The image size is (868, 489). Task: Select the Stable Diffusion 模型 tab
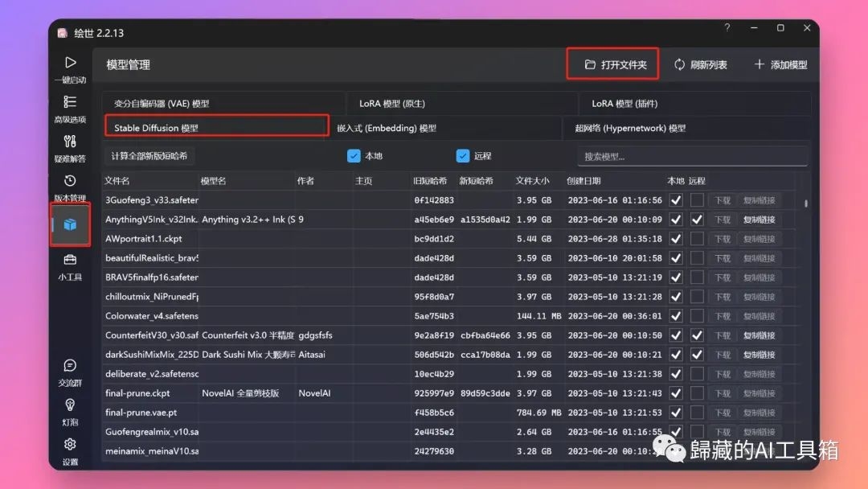coord(216,127)
